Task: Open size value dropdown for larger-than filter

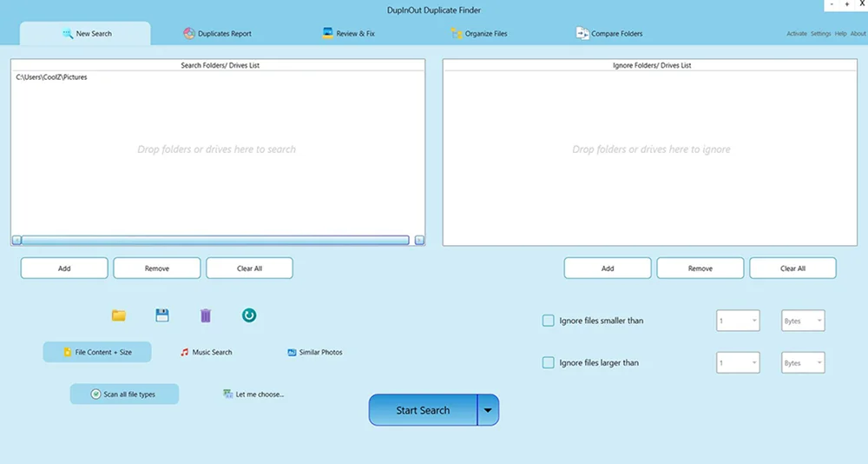Action: (738, 362)
